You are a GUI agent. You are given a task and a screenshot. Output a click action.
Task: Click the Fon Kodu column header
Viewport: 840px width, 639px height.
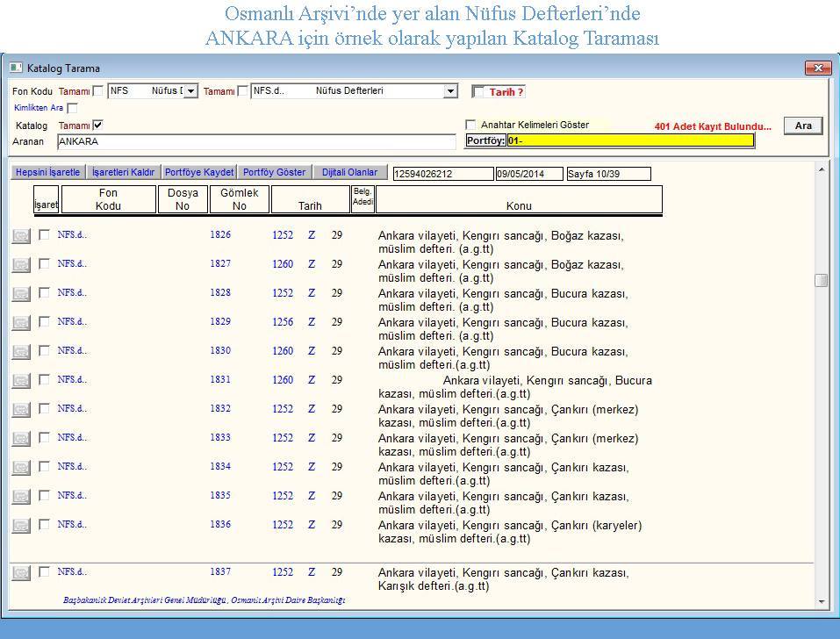pyautogui.click(x=108, y=200)
